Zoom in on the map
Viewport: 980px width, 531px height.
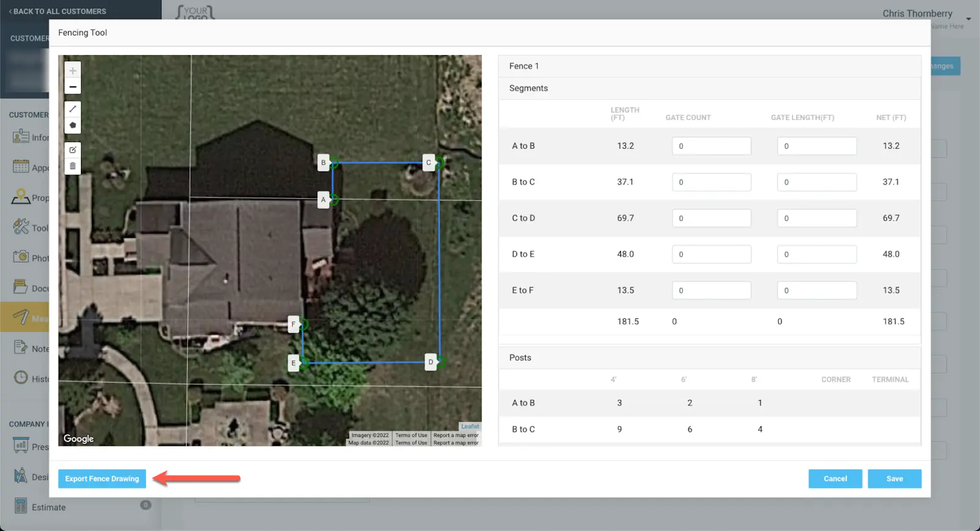point(72,71)
